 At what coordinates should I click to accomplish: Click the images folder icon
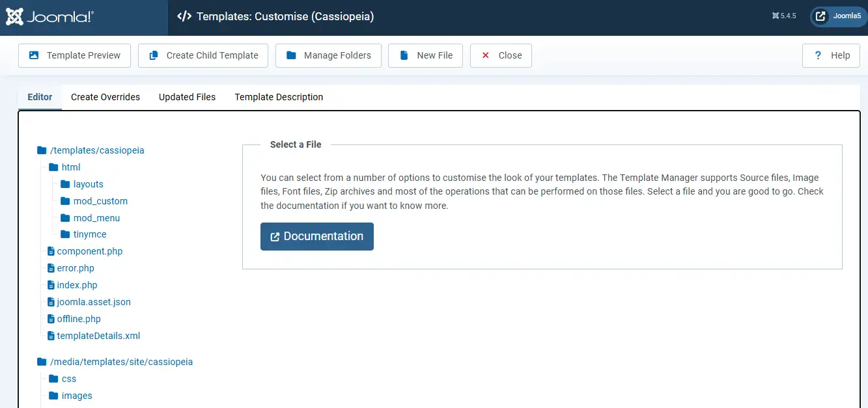(x=53, y=396)
